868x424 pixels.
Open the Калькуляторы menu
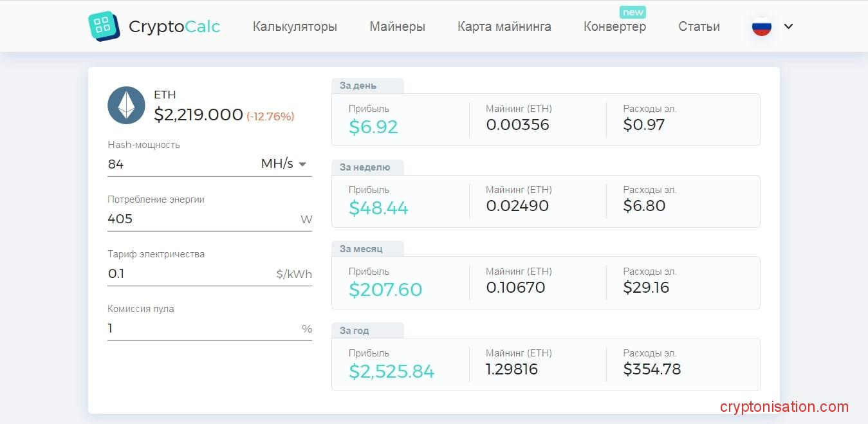click(x=295, y=26)
